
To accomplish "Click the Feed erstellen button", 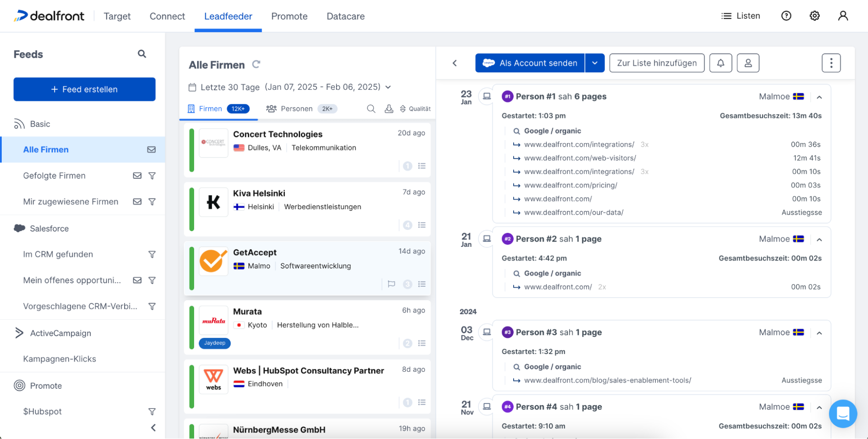I will [84, 89].
